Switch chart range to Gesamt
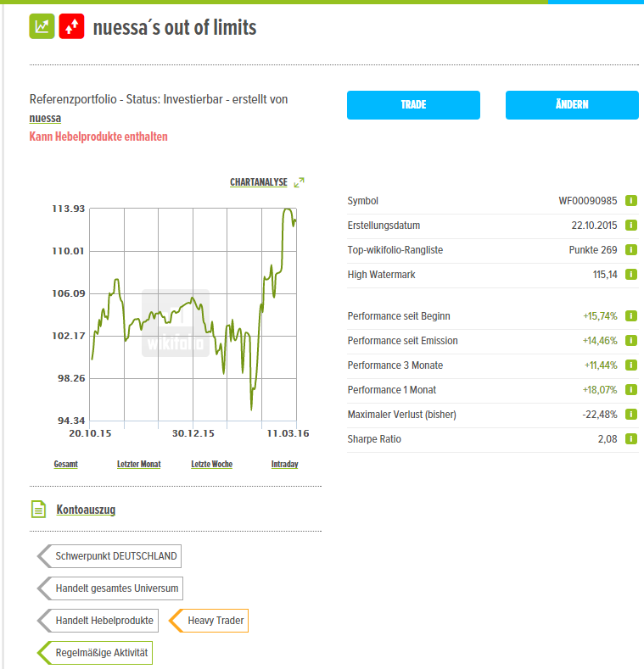644x669 pixels. (65, 465)
